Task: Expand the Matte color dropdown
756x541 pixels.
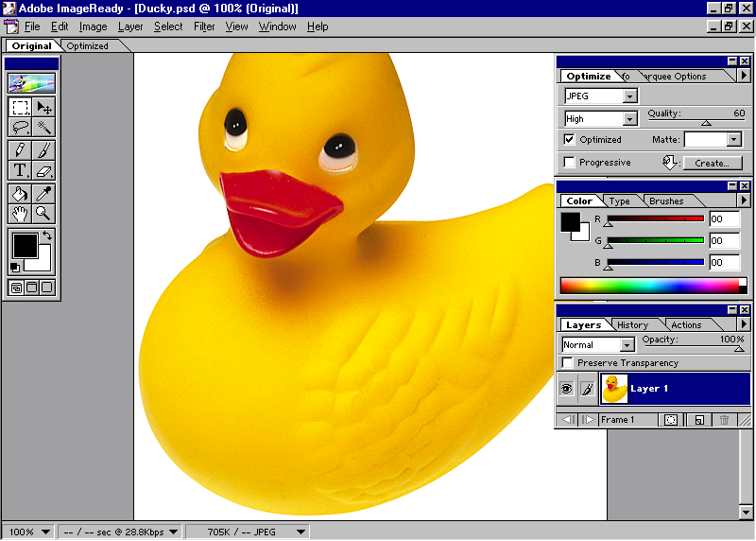Action: (733, 139)
